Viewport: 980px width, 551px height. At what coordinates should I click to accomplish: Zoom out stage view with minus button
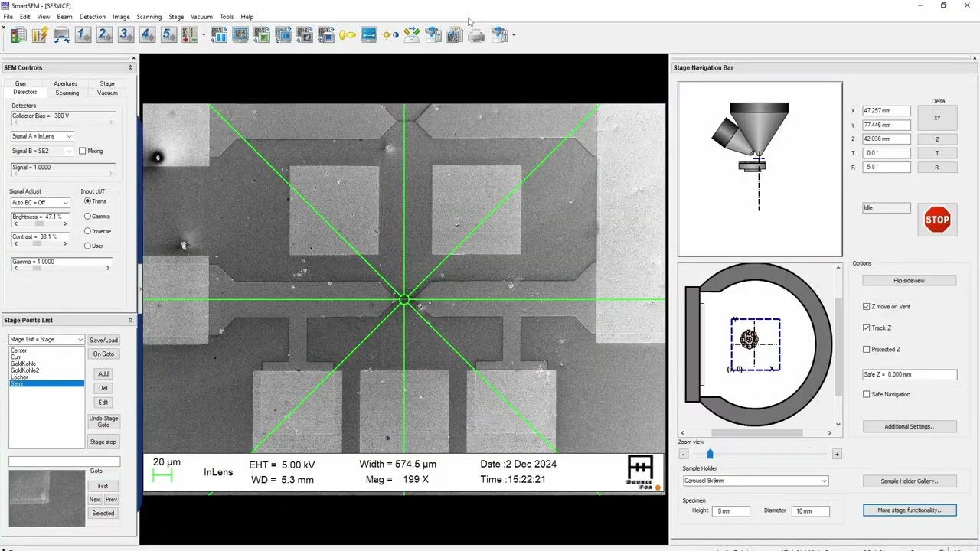684,454
